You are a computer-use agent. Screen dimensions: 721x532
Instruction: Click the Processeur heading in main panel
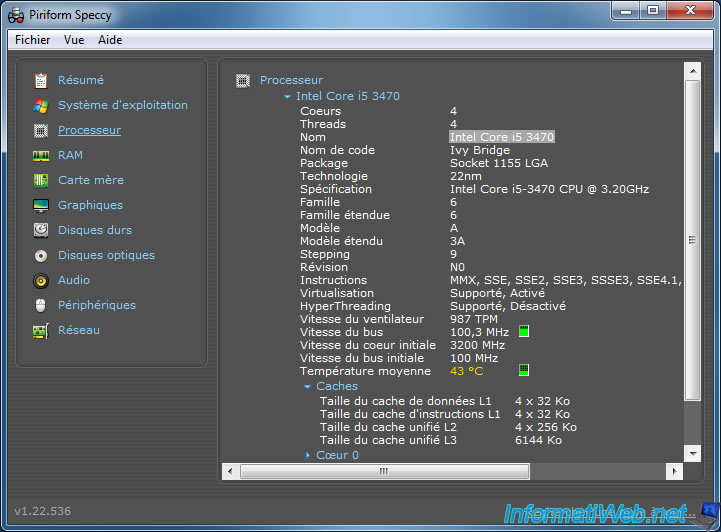pyautogui.click(x=291, y=80)
